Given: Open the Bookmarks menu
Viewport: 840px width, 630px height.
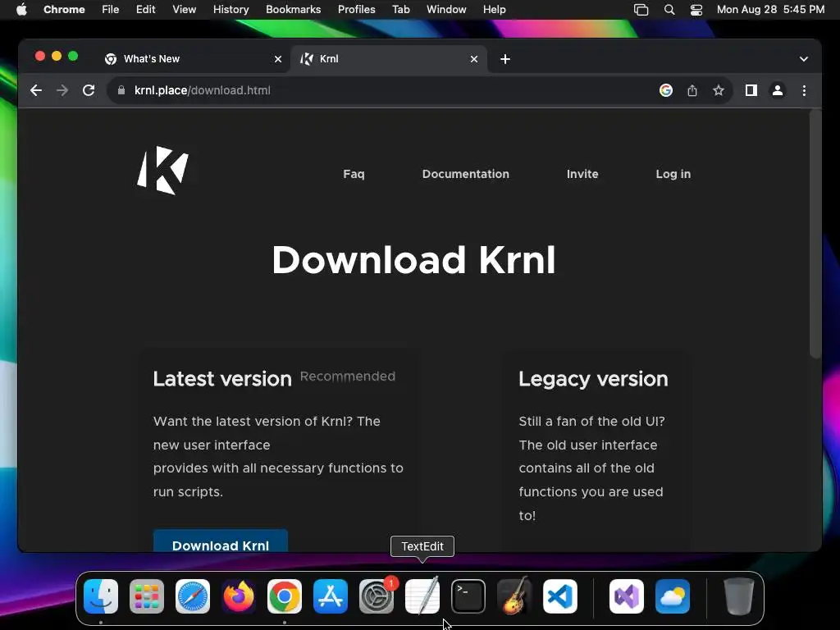Looking at the screenshot, I should tap(293, 10).
